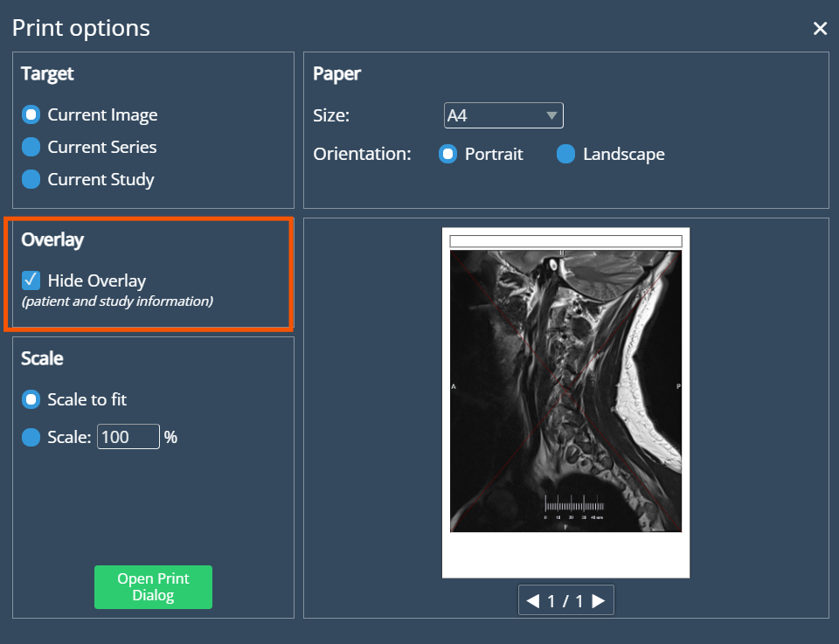Uncheck the Hide Overlay checkbox

[31, 280]
